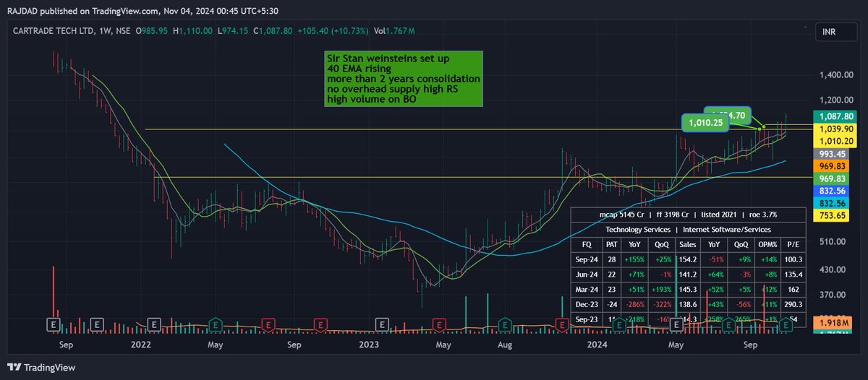Viewport: 868px width, 380px height.
Task: Click the Mar-24 row label in the table
Action: (x=587, y=288)
